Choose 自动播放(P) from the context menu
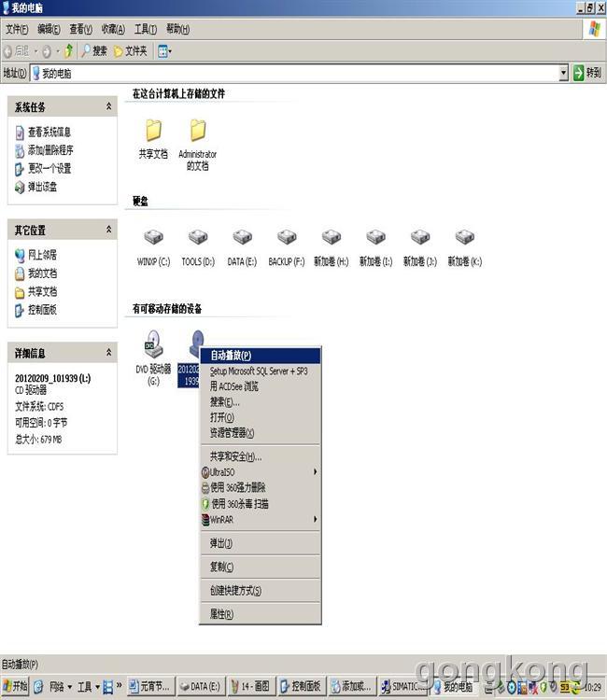Viewport: 607px width, 700px height. coord(231,356)
